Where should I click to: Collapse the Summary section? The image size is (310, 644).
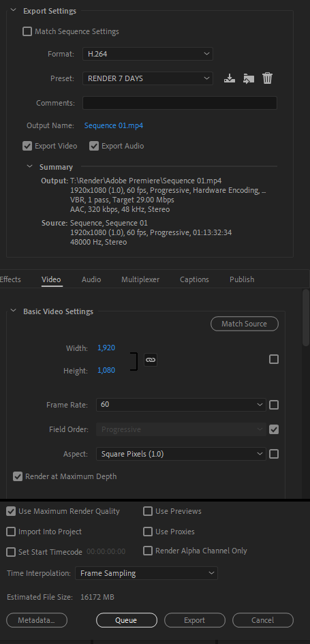point(29,166)
